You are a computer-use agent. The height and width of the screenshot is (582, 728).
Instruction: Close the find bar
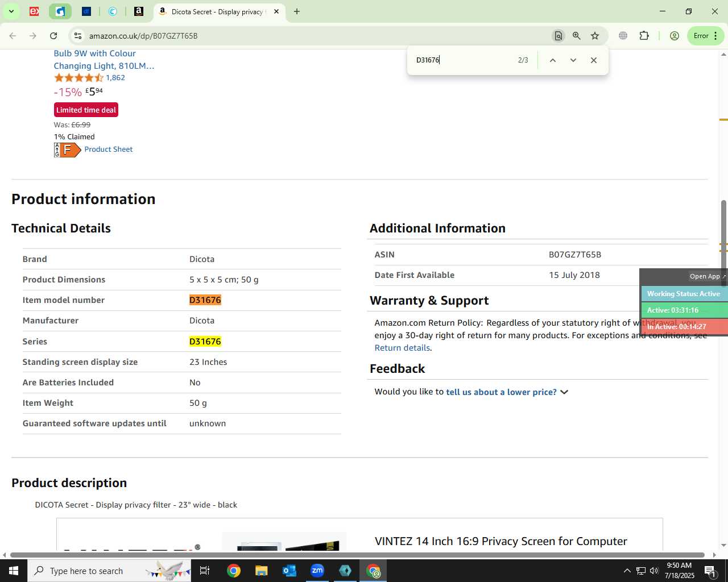594,60
